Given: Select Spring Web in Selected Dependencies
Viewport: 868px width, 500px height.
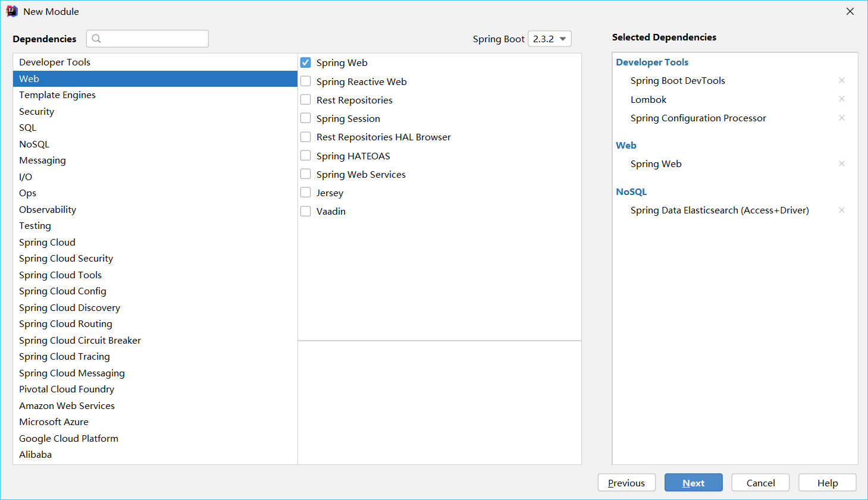Looking at the screenshot, I should (x=656, y=163).
